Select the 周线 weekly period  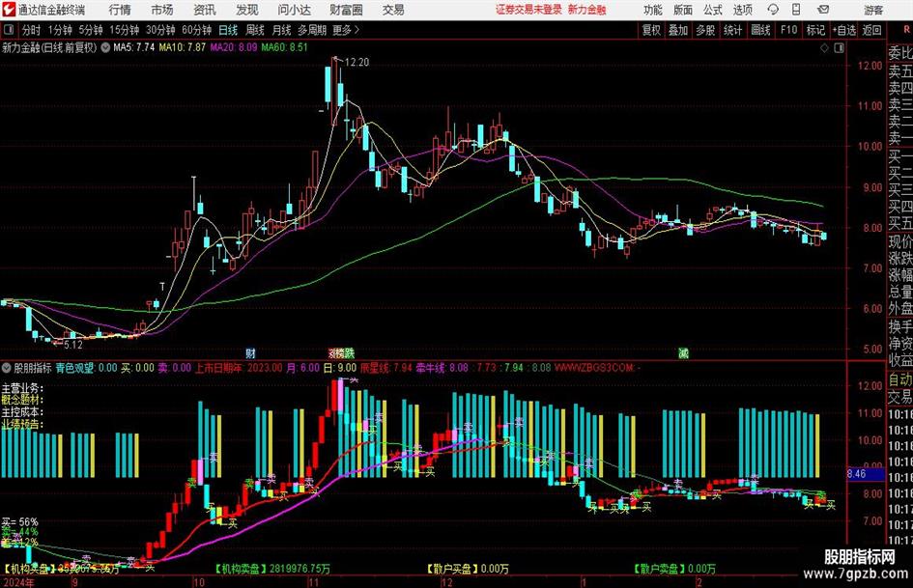click(x=255, y=30)
